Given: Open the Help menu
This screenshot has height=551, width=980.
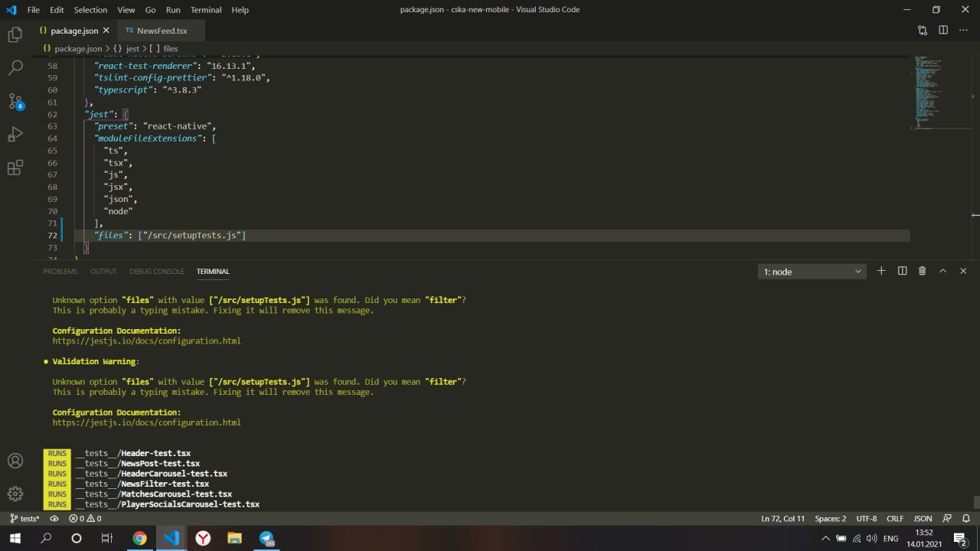Looking at the screenshot, I should (240, 10).
